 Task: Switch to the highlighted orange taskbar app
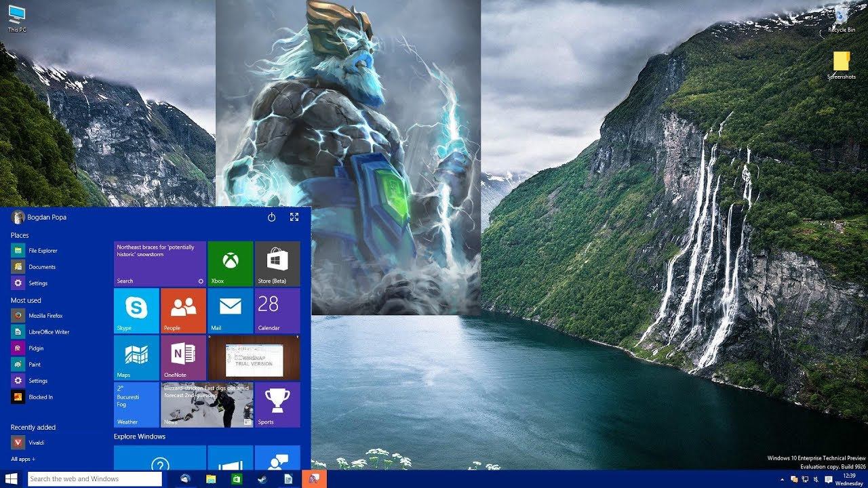[314, 479]
